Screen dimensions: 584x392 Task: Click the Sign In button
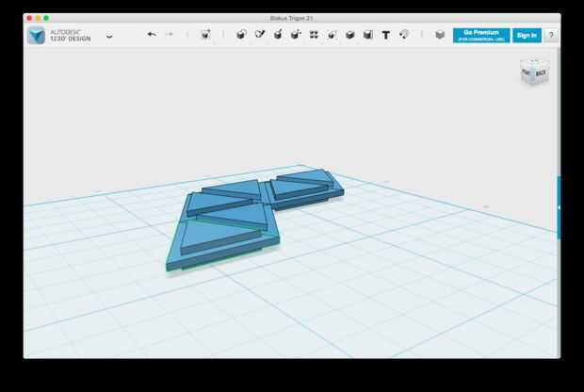[527, 36]
